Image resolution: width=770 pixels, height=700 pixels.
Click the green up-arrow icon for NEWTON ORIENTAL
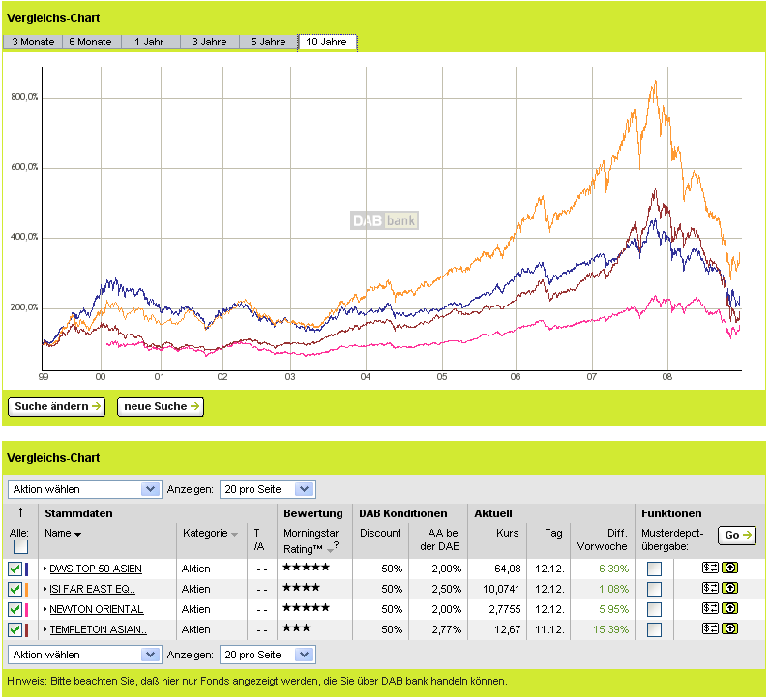(x=731, y=610)
